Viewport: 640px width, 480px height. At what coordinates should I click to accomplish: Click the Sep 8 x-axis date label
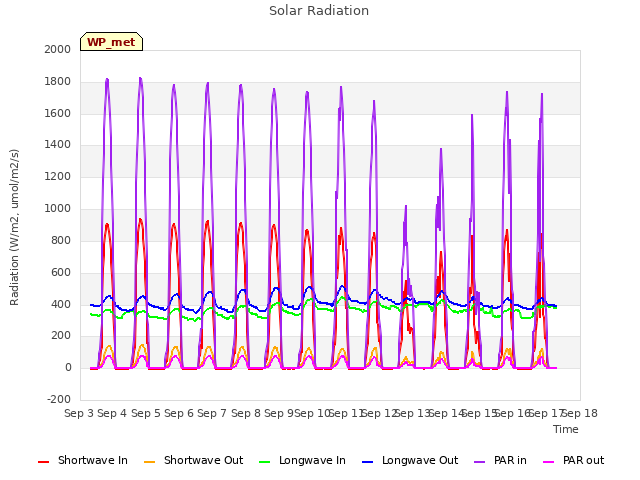246,413
